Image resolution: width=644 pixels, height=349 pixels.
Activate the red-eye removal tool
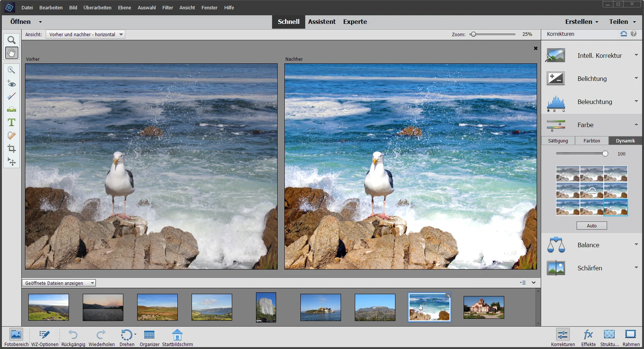[x=11, y=84]
